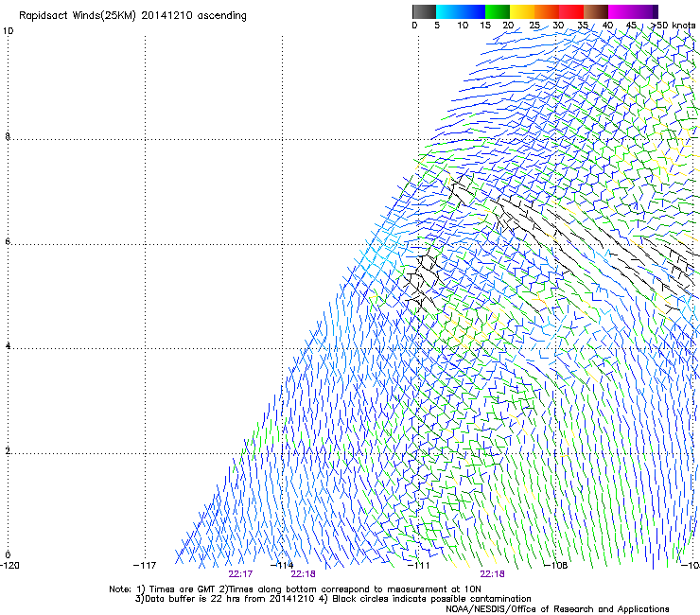Screen dimensions: 700x615
Task: Click the longitude axis label '-117'
Action: click(145, 566)
